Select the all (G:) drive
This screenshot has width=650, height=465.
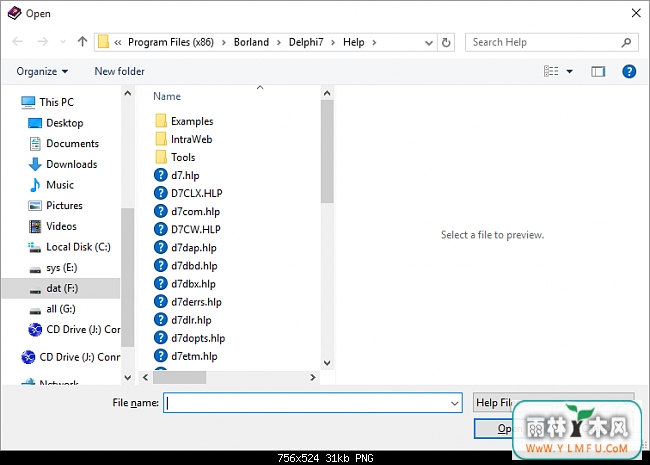[61, 309]
